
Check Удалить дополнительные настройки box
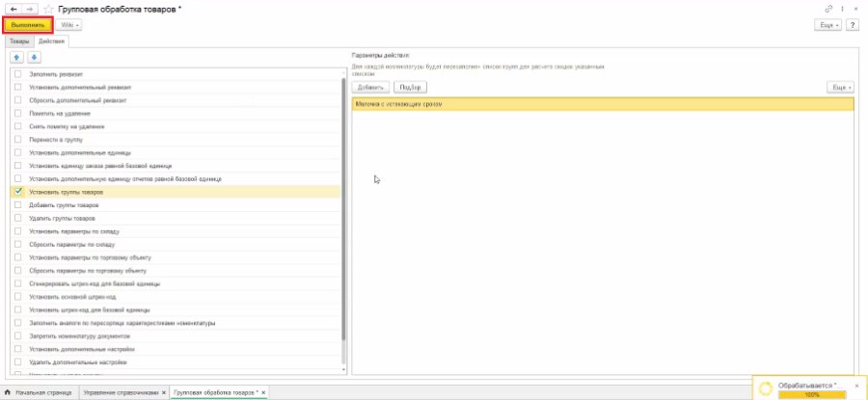pyautogui.click(x=19, y=361)
